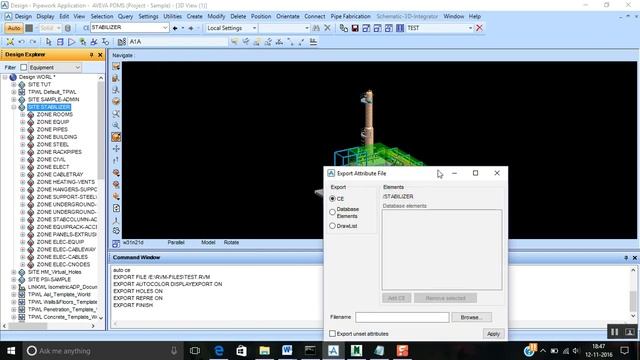Open Microsoft Edge from taskbar

(219, 351)
